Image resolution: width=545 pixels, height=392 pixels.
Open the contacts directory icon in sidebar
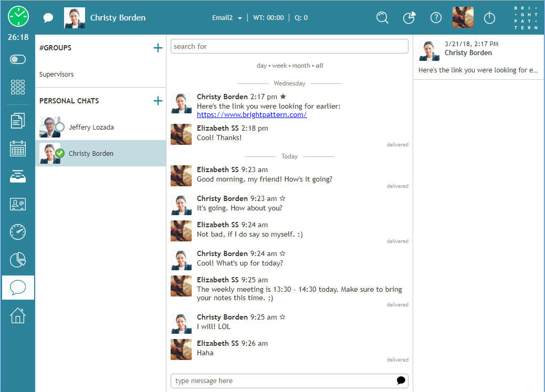tap(18, 204)
